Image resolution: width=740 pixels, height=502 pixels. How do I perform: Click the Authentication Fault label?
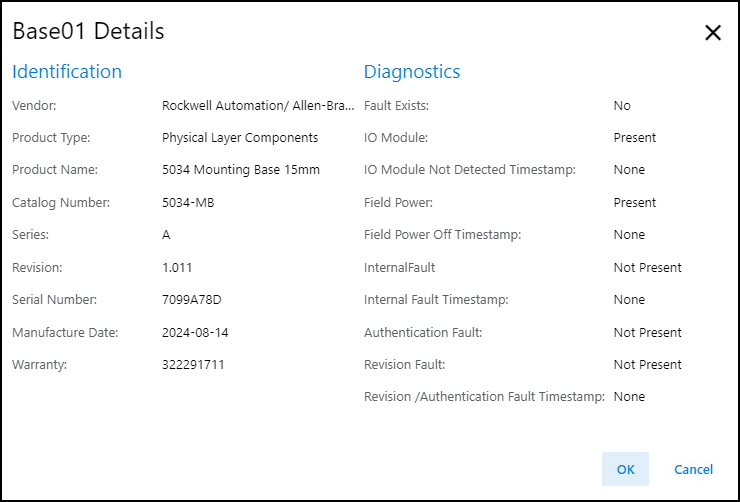423,333
